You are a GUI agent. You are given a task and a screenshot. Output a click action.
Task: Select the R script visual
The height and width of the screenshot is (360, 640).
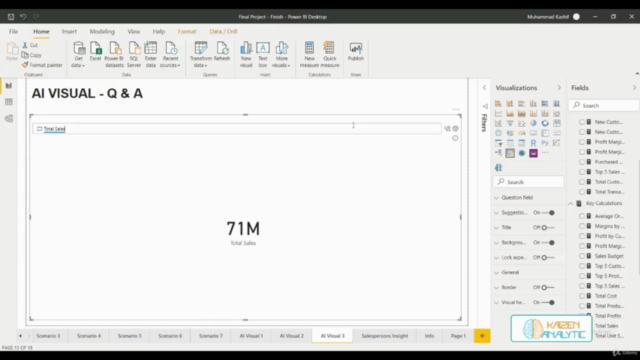(x=533, y=143)
